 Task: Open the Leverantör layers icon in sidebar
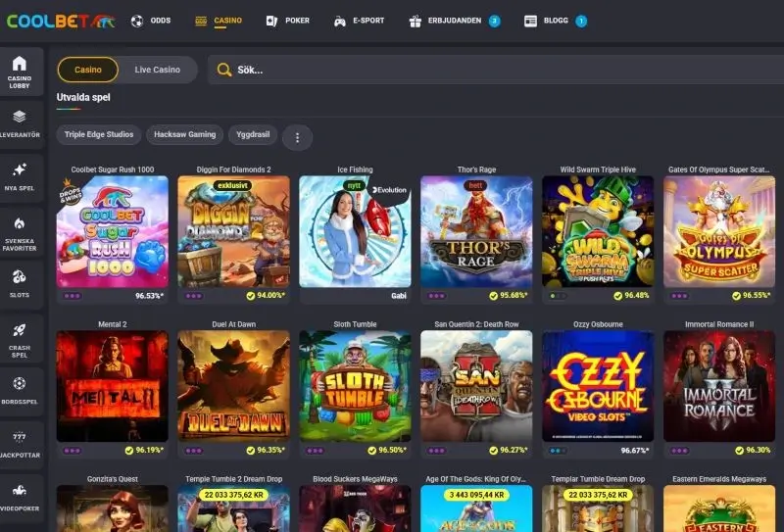pyautogui.click(x=19, y=117)
